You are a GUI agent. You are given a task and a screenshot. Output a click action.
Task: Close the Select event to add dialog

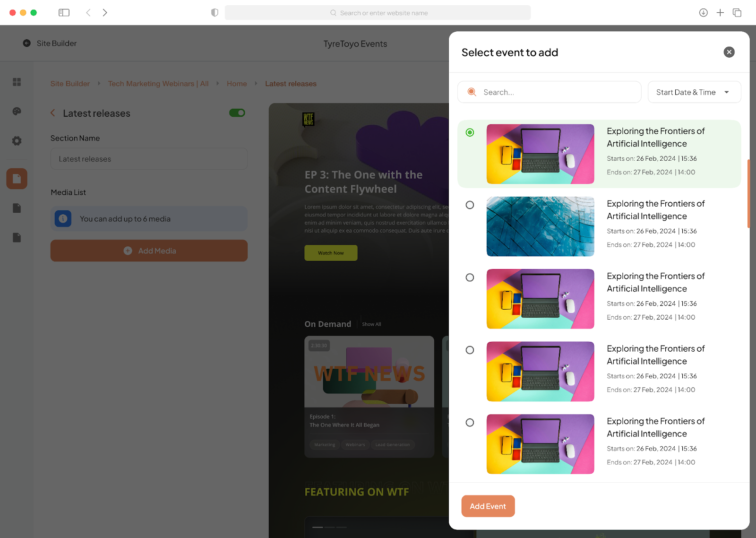click(729, 52)
